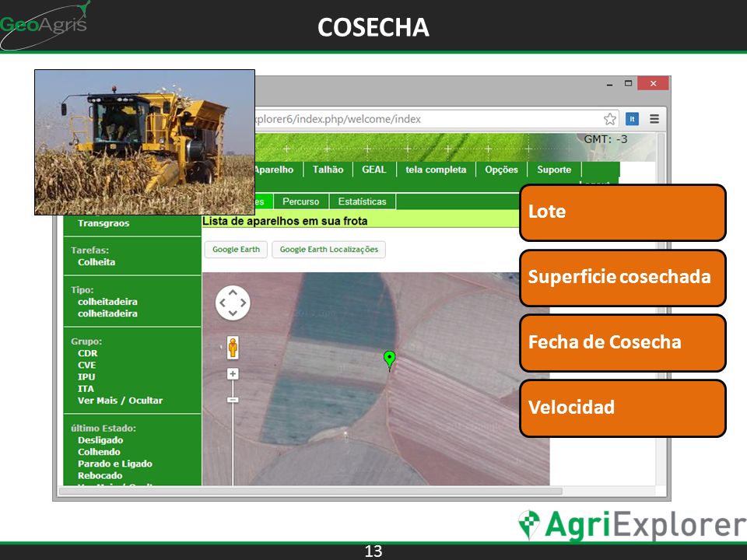
Task: Click the Velocidad box
Action: 622,408
